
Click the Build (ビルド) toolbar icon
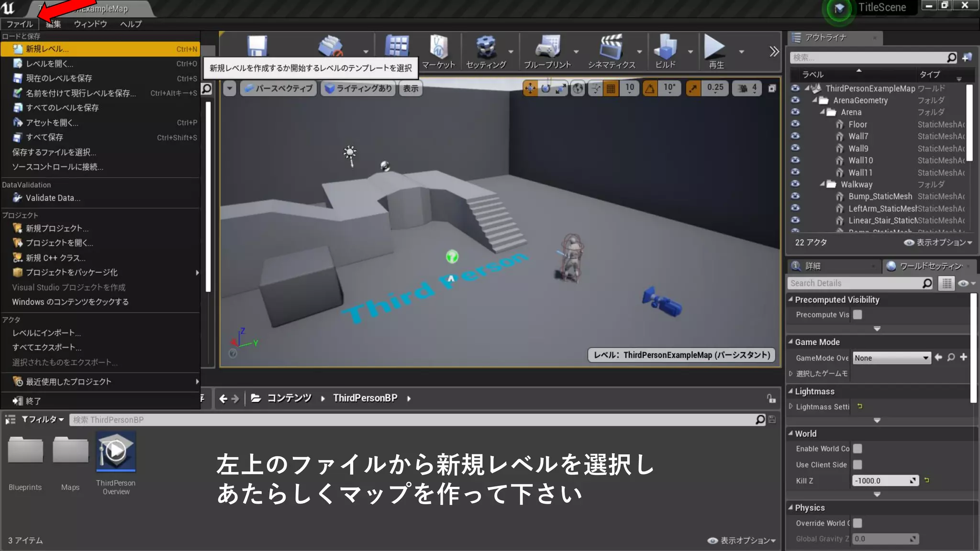point(665,48)
